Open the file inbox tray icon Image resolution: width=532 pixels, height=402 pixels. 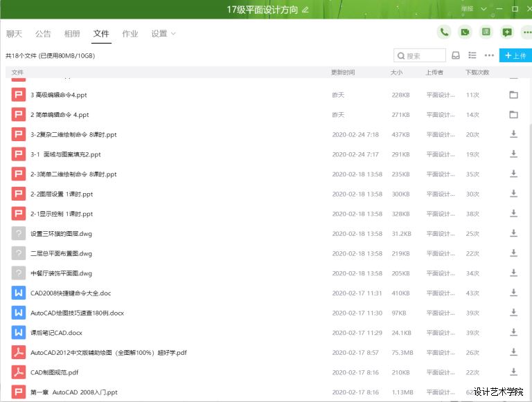456,55
